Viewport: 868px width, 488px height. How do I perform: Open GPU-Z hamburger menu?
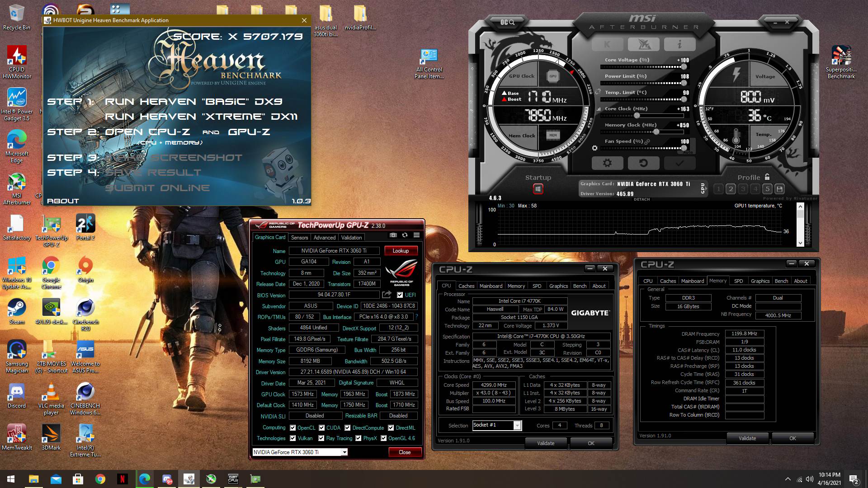416,235
